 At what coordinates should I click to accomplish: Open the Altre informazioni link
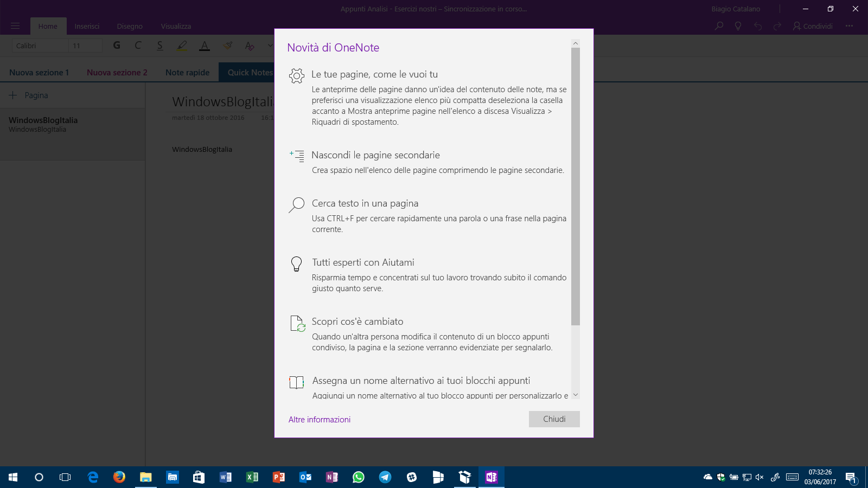coord(319,420)
